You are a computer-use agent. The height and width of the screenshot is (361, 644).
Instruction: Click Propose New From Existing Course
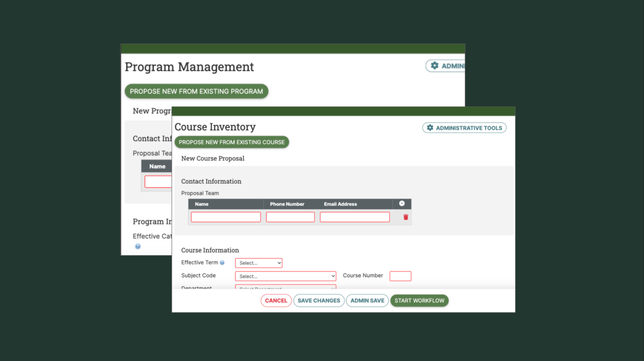point(232,142)
